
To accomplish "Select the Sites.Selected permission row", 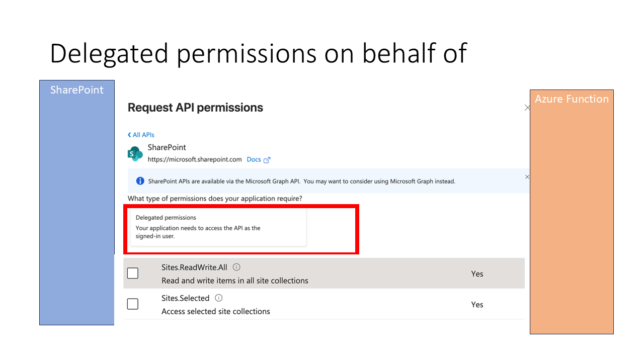I will point(324,304).
